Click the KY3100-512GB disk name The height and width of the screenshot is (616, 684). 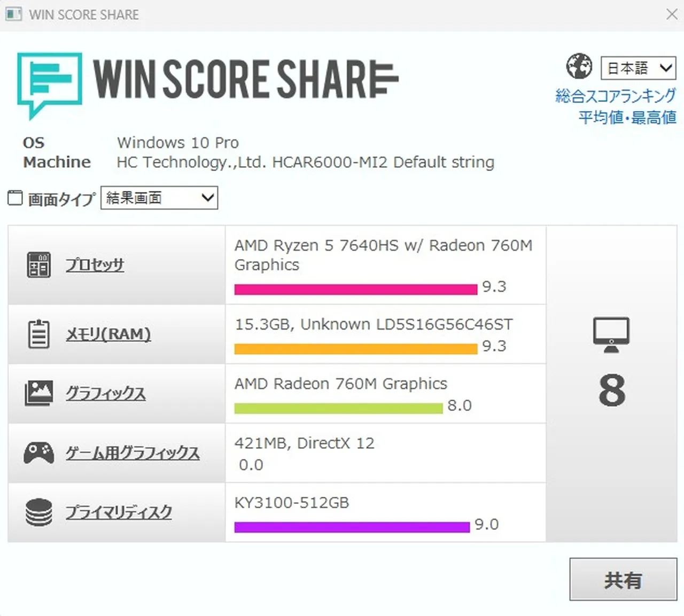point(292,503)
